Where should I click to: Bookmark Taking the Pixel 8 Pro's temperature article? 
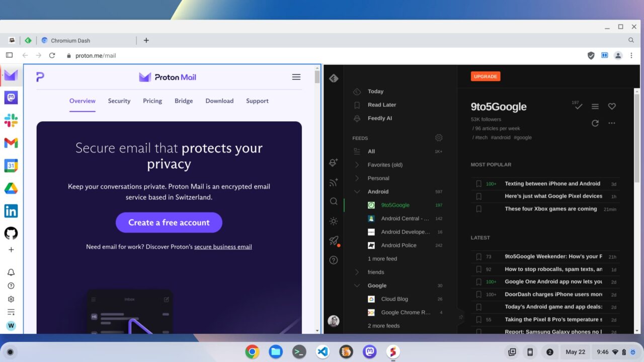(x=478, y=320)
